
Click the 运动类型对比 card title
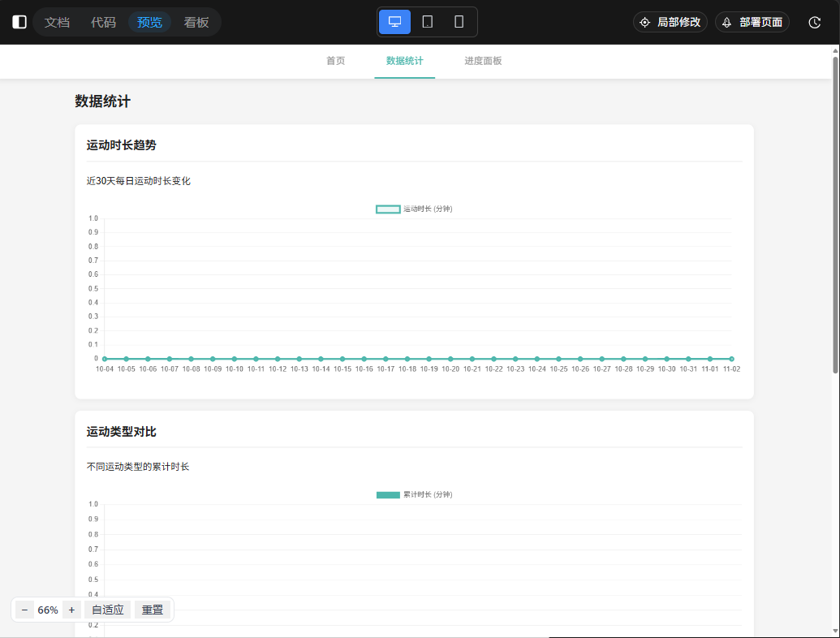tap(121, 432)
